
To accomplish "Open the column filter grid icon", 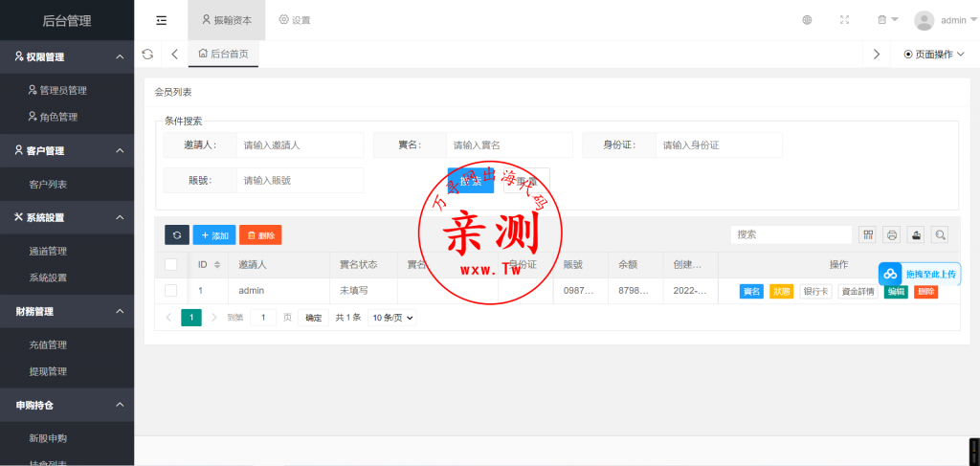I will (867, 234).
